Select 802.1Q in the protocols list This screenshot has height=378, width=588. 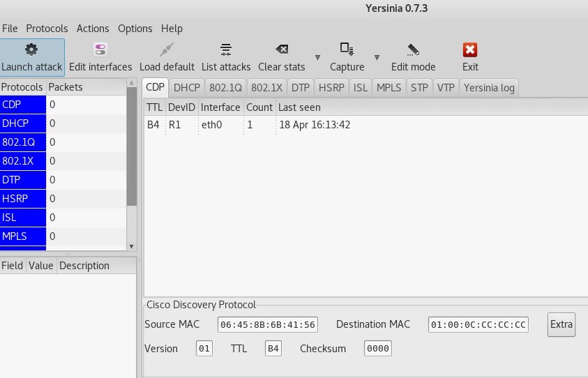coord(23,142)
